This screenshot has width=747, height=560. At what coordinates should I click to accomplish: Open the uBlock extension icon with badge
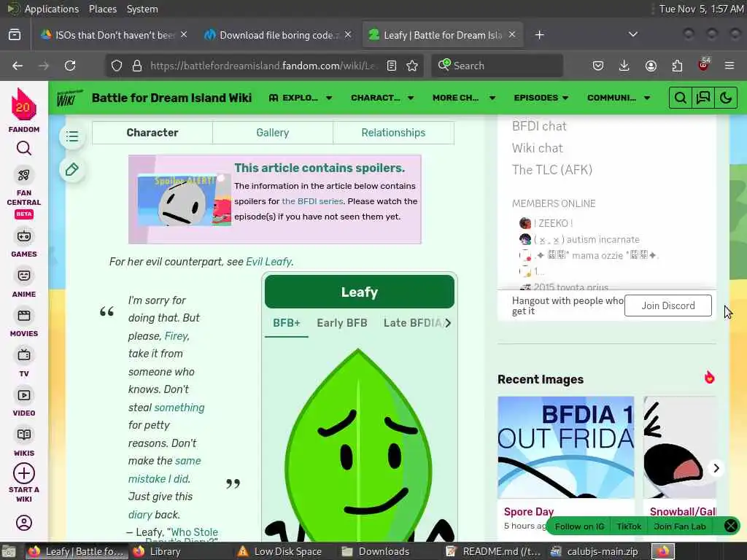click(704, 64)
